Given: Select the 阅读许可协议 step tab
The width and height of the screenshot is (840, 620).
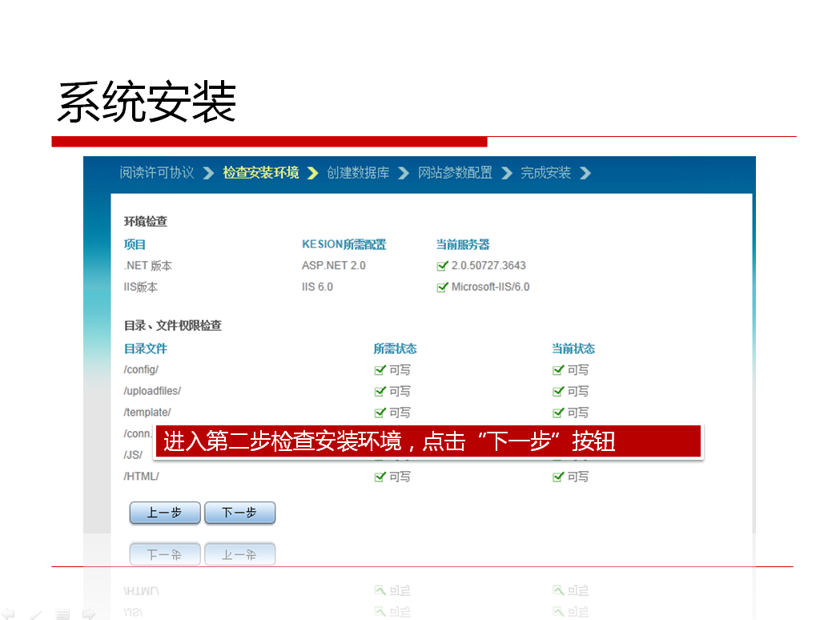Looking at the screenshot, I should click(x=156, y=172).
